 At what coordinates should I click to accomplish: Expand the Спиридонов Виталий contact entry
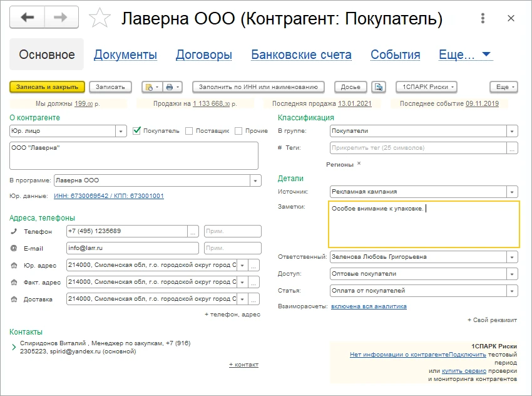point(14,347)
